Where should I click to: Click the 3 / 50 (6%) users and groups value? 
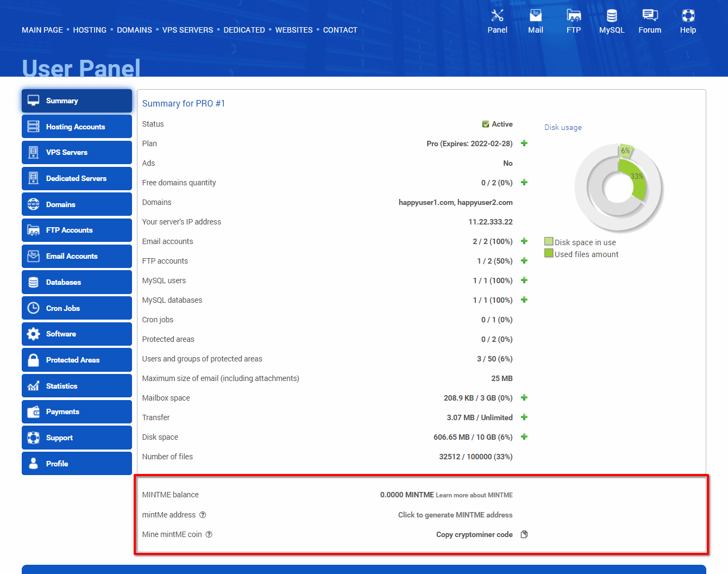point(495,359)
